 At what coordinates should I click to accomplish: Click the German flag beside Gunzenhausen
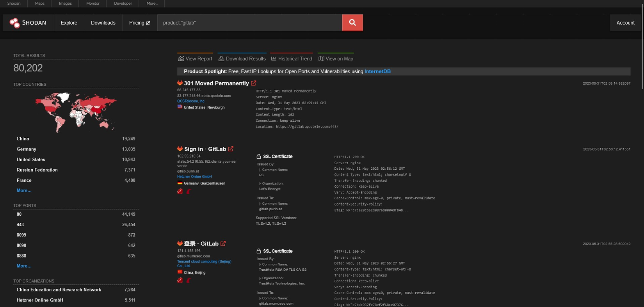pos(180,183)
